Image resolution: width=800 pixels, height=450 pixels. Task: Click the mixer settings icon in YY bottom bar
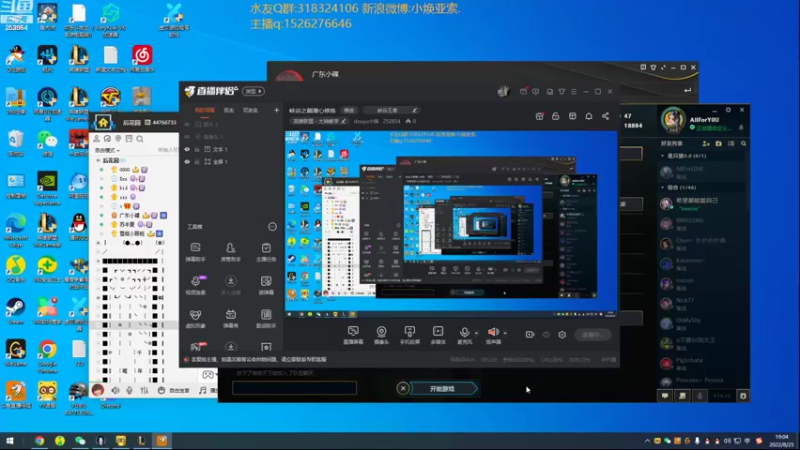click(x=144, y=390)
